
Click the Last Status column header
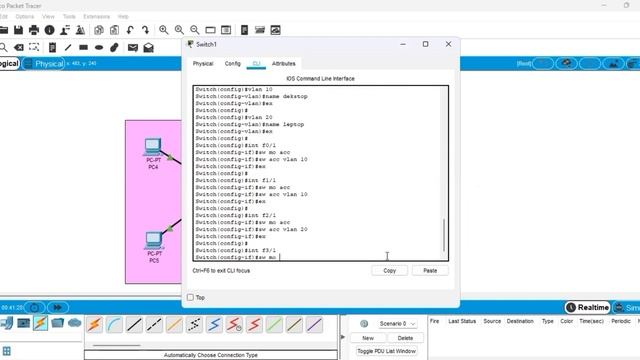click(x=462, y=321)
